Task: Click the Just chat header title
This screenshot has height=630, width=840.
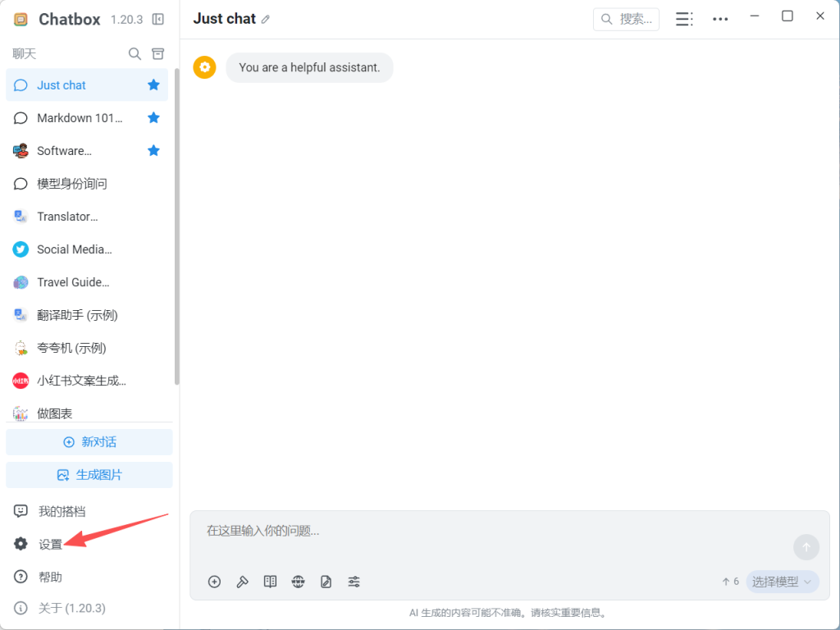Action: click(225, 19)
